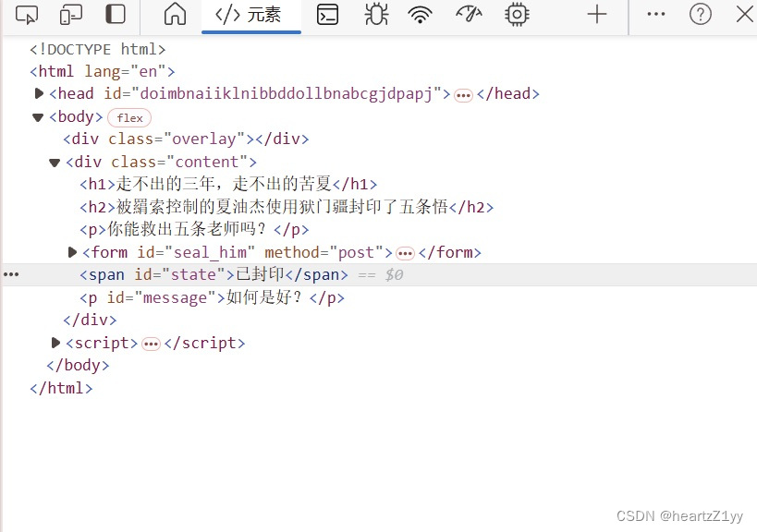The height and width of the screenshot is (532, 757).
Task: Open the Performance gauge tab
Action: coord(469,14)
